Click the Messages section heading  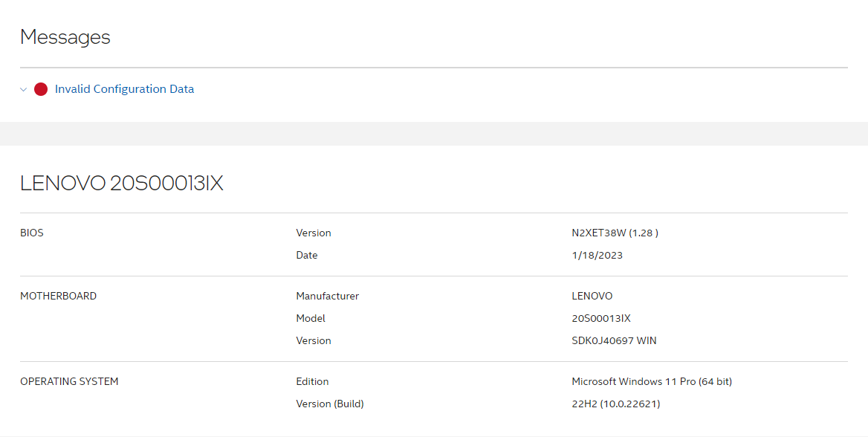[65, 37]
